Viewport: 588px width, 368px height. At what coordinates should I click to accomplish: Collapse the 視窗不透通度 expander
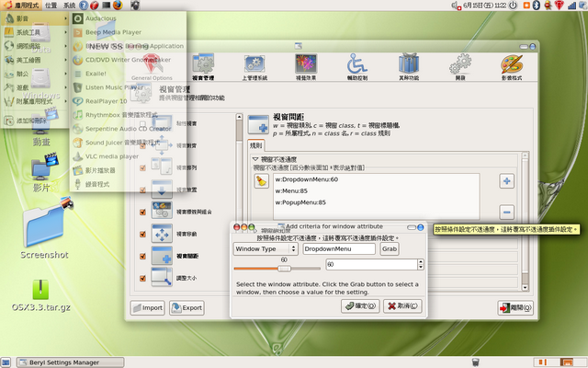coord(255,159)
